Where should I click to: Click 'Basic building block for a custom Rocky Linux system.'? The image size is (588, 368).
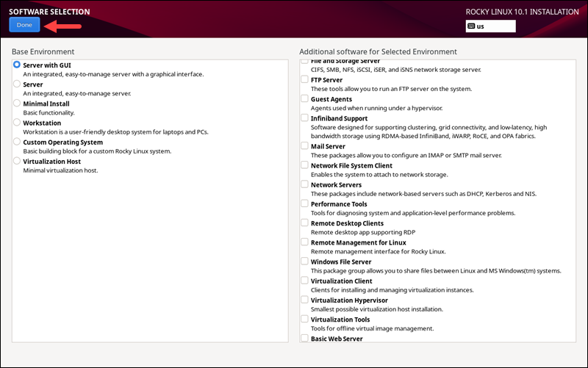[97, 151]
